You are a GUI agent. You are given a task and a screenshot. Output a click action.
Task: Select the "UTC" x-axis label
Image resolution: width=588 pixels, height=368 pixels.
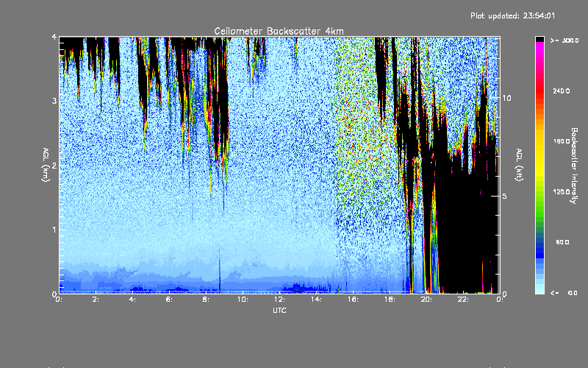[279, 310]
